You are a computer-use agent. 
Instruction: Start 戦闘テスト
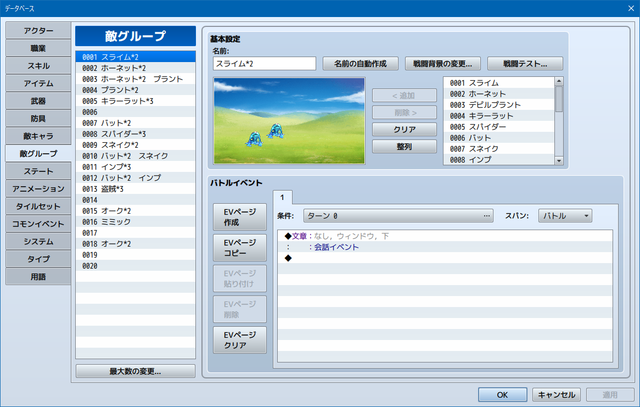(x=525, y=64)
